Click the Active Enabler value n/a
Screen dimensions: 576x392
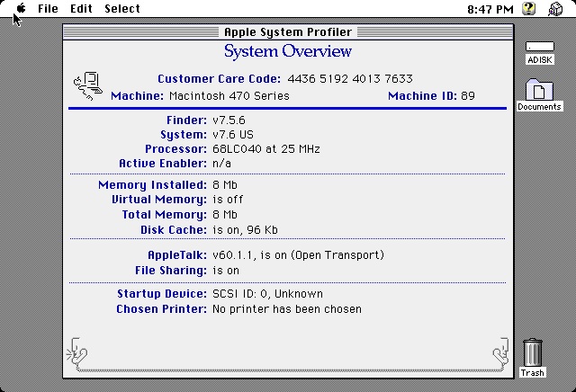pos(222,164)
